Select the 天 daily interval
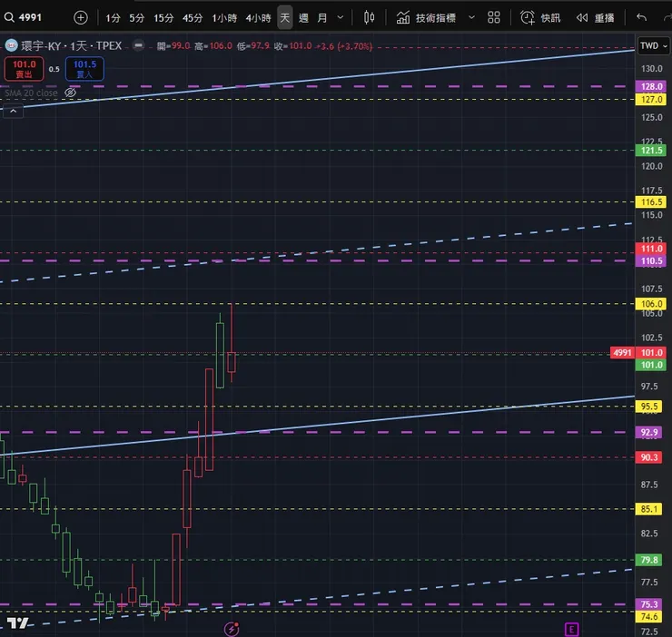672x637 pixels. click(285, 17)
